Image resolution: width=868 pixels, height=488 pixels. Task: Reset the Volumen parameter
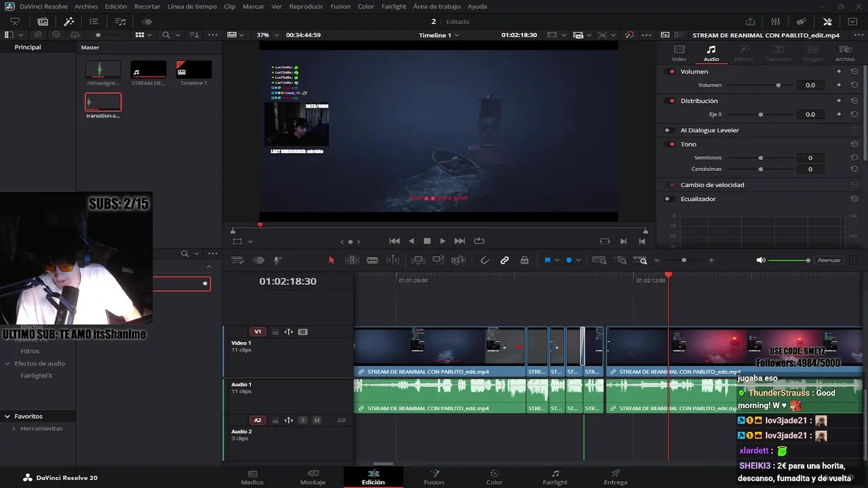[x=854, y=85]
